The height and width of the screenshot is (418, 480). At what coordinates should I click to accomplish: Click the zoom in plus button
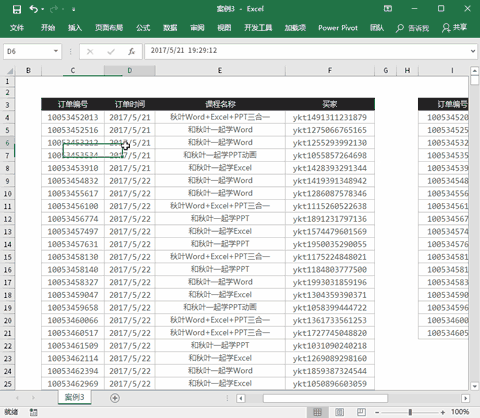[x=443, y=412]
